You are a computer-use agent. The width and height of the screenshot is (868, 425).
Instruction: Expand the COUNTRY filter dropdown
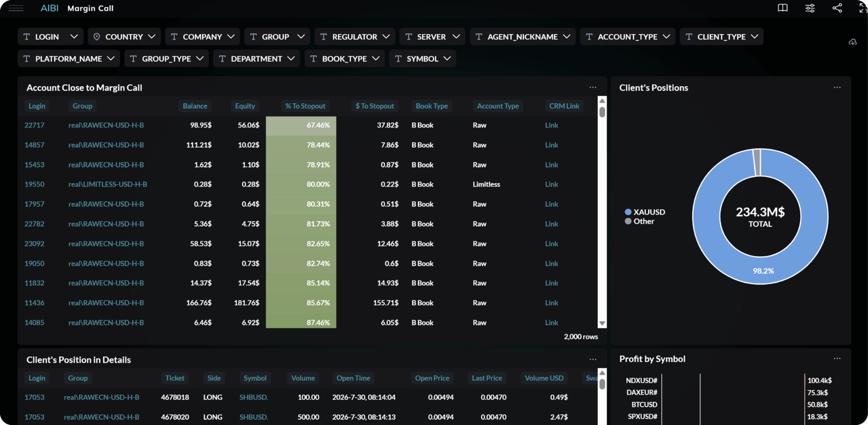124,37
